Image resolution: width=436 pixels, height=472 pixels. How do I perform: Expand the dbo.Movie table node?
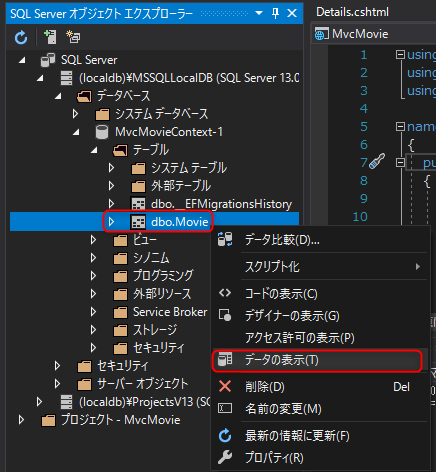point(111,222)
